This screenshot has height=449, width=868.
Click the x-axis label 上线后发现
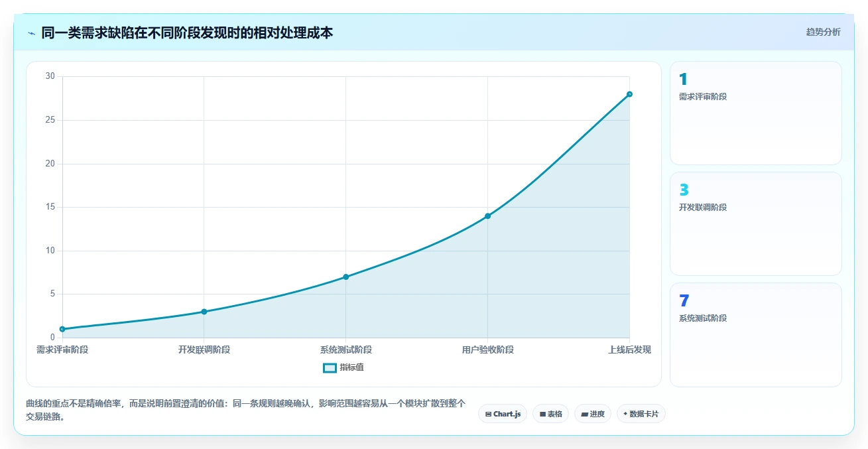pyautogui.click(x=629, y=350)
